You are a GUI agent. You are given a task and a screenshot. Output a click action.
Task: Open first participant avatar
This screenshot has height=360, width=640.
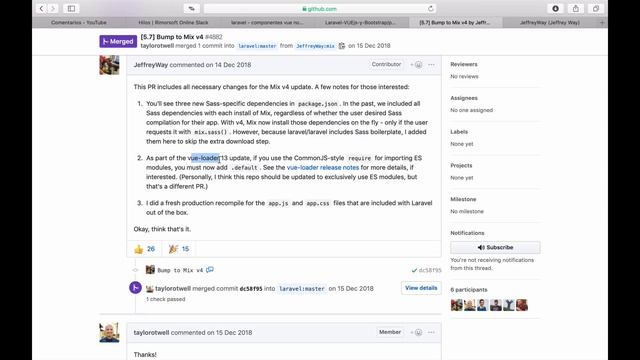pos(457,305)
